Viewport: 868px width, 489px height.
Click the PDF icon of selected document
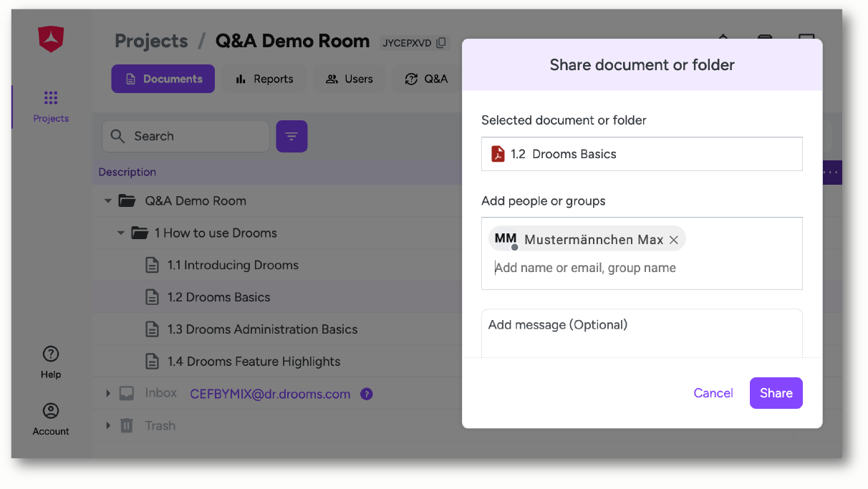point(498,154)
